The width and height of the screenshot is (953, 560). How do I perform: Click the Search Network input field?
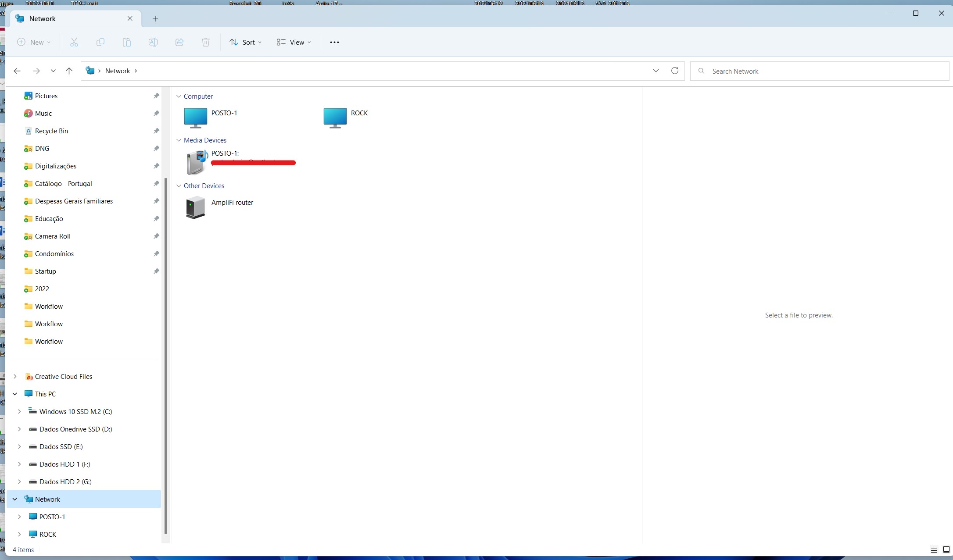(825, 71)
